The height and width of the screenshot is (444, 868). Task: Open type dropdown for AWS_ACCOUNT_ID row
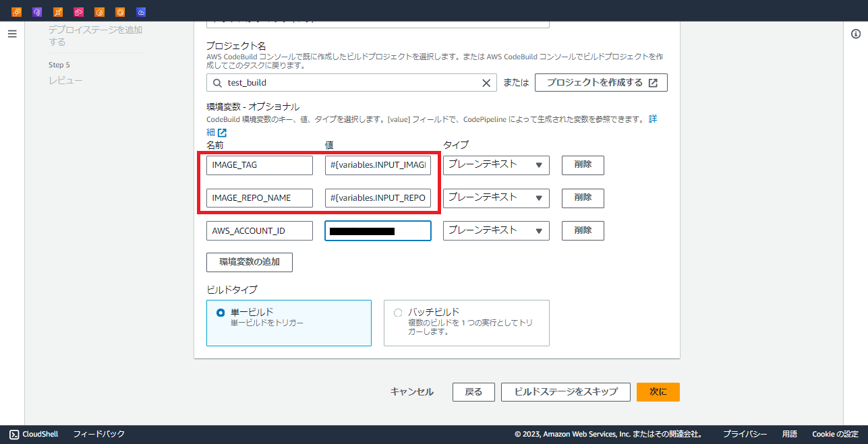point(496,230)
